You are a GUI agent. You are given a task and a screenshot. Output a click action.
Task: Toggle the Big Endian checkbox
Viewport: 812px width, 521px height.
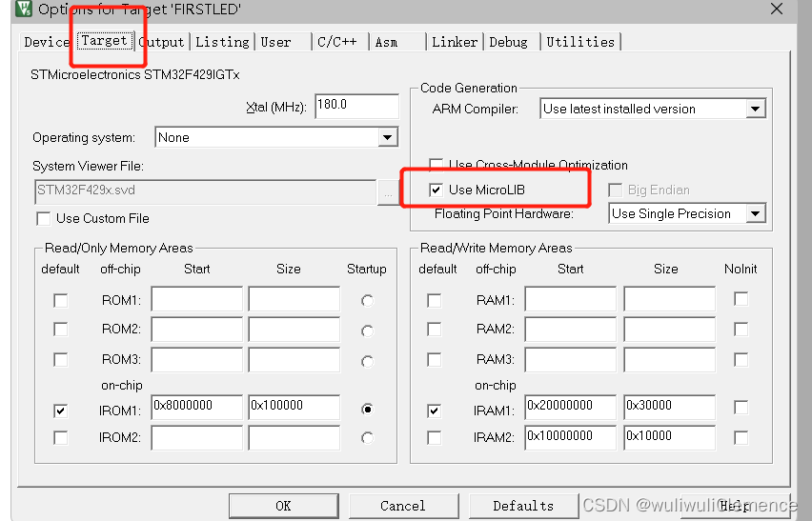click(x=616, y=190)
